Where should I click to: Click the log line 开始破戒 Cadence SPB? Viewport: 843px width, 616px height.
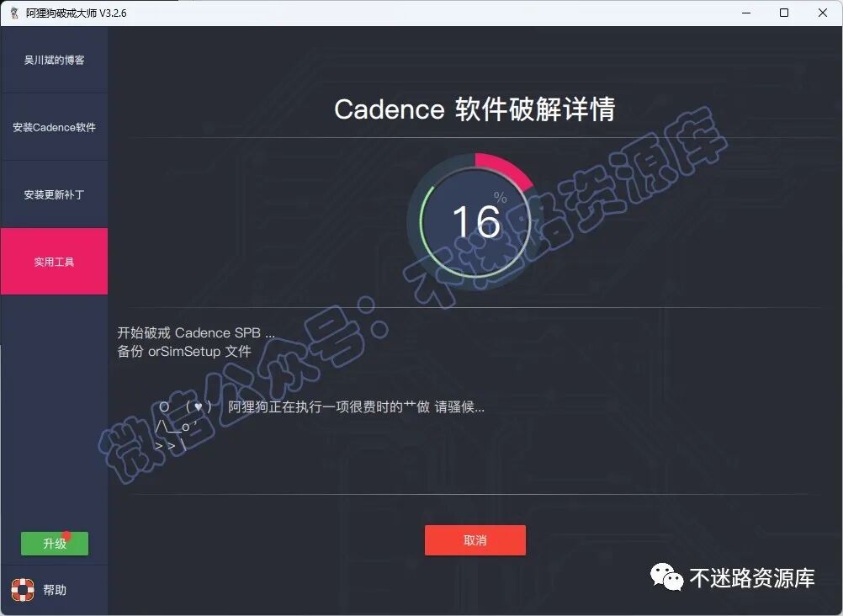point(196,333)
